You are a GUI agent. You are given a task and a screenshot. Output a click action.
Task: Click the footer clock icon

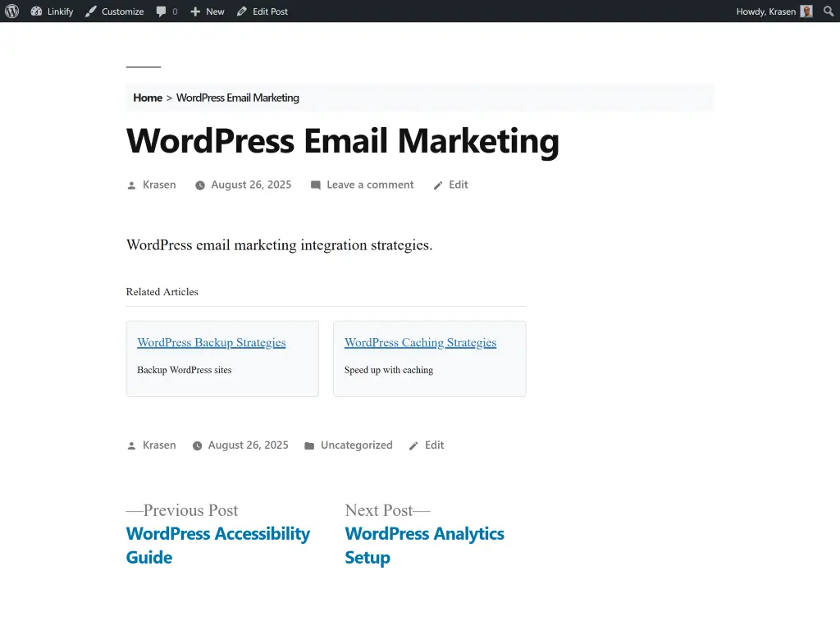197,445
